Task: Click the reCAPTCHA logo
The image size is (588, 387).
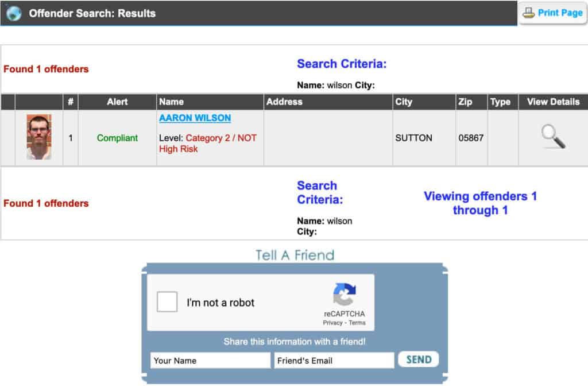Action: [x=344, y=295]
